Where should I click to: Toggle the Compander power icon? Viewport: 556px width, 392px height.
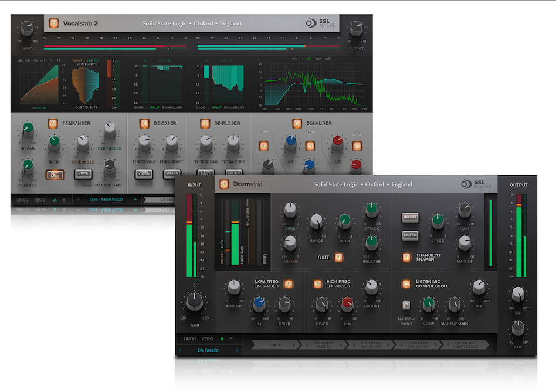(52, 123)
